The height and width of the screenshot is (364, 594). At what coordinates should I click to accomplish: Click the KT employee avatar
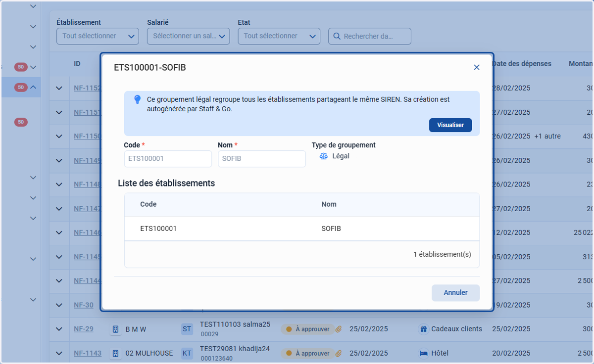coord(187,353)
